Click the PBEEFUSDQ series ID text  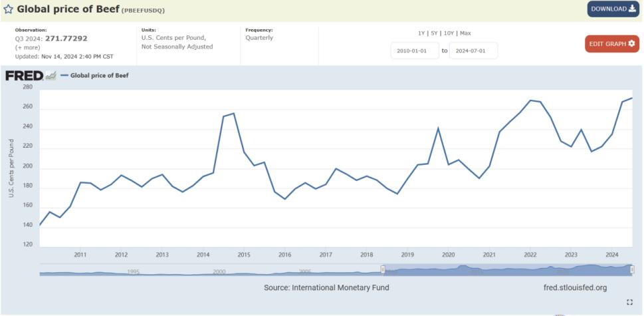point(144,10)
